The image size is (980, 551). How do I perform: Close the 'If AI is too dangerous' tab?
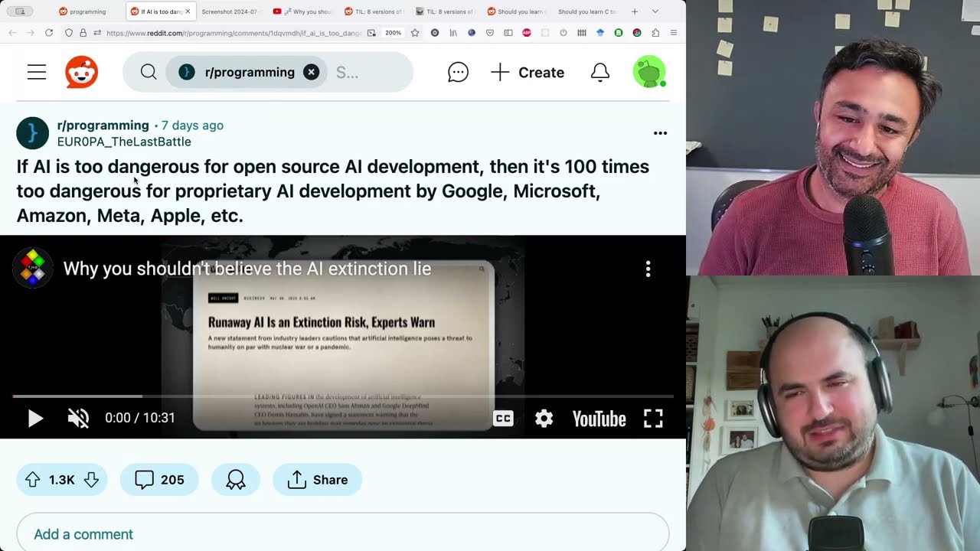(188, 11)
